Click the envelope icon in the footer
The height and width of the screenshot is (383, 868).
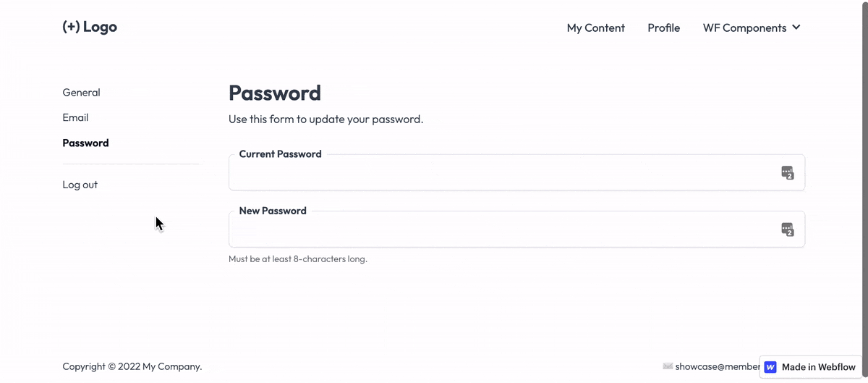(668, 366)
